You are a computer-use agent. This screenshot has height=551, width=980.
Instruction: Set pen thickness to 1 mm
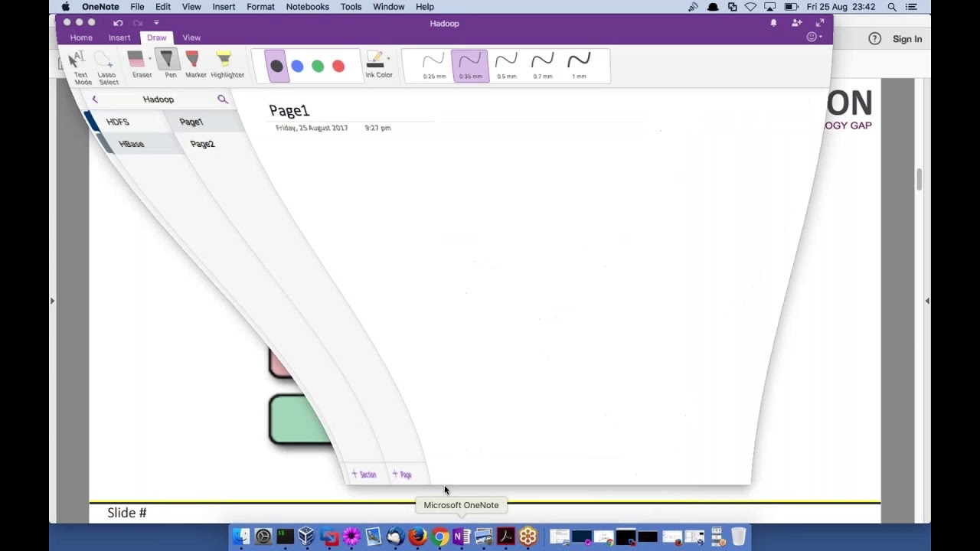[x=579, y=66]
